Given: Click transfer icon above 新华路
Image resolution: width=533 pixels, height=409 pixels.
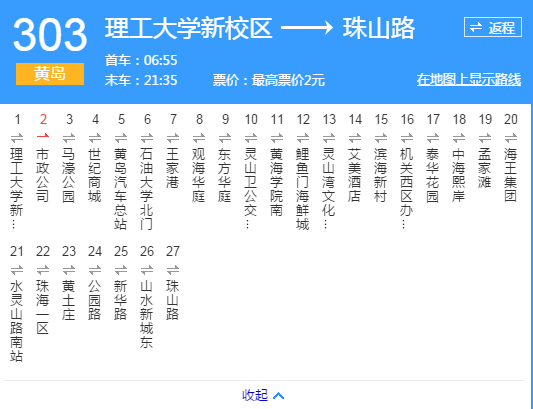Looking at the screenshot, I should point(121,270).
